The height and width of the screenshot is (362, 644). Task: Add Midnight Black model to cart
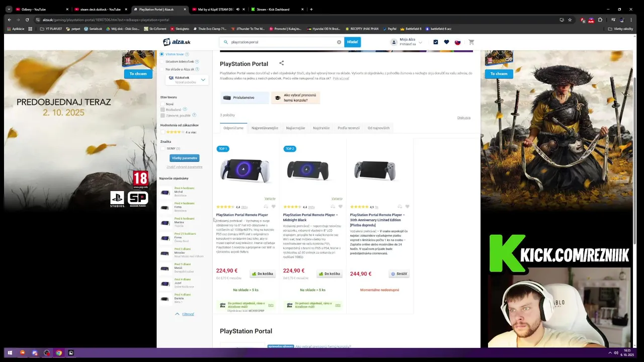point(330,274)
